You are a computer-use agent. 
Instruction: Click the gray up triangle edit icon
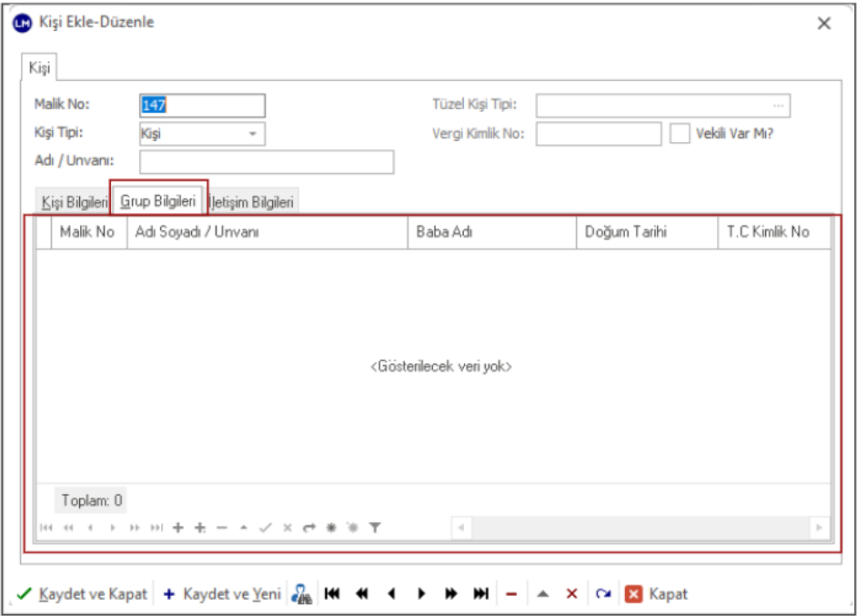click(x=542, y=594)
